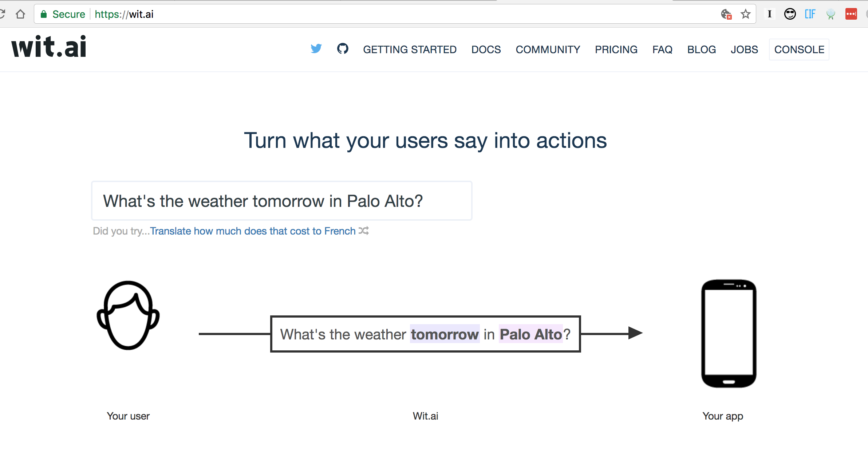Click the smiley face extension icon
This screenshot has width=868, height=464.
coord(790,14)
